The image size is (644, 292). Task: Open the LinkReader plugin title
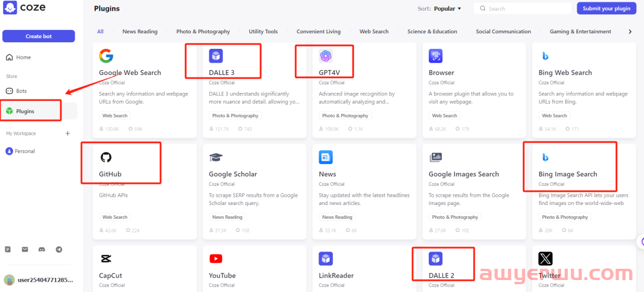point(336,275)
